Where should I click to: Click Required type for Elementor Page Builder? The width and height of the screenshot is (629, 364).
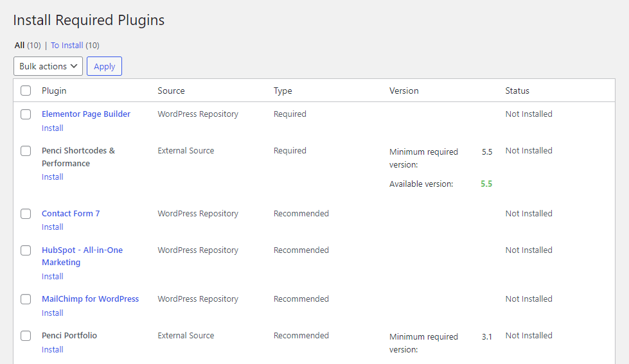point(290,114)
